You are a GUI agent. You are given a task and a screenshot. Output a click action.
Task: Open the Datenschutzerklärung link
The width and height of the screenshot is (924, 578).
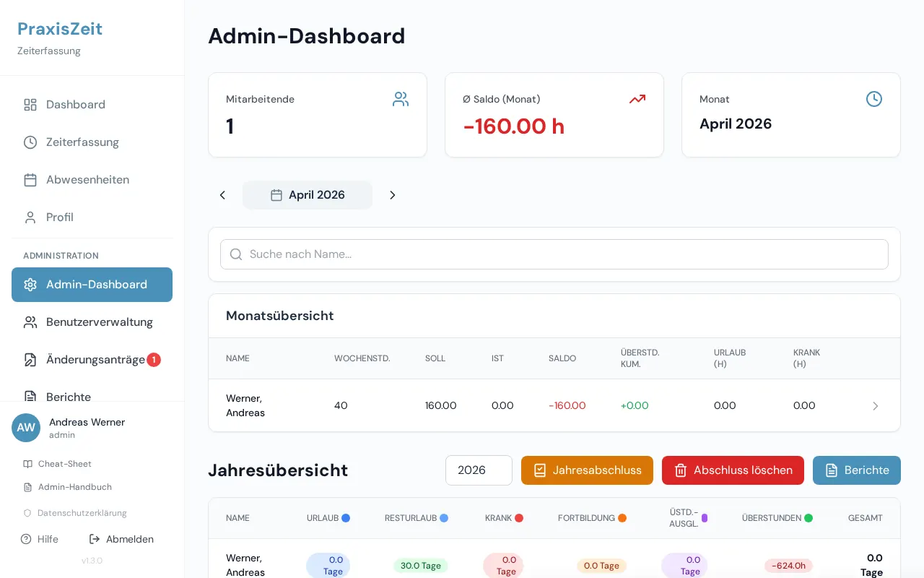click(x=75, y=513)
